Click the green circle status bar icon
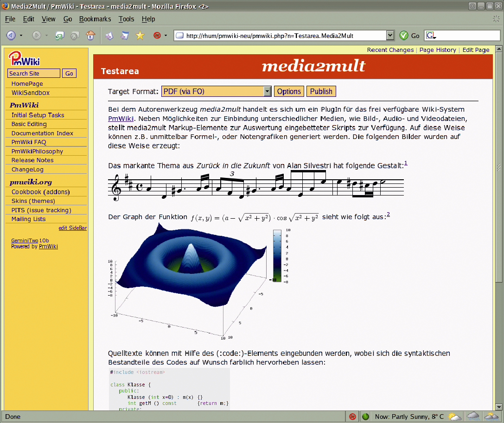The height and width of the screenshot is (423, 504). pyautogui.click(x=365, y=417)
